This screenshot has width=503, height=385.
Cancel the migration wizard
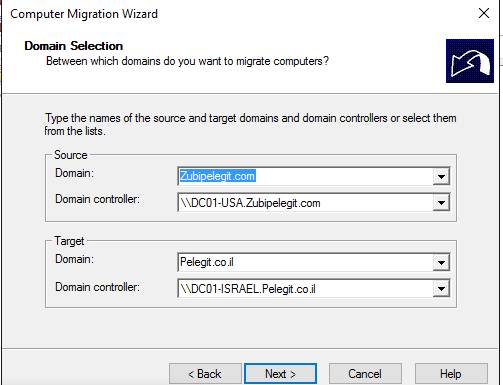click(365, 374)
